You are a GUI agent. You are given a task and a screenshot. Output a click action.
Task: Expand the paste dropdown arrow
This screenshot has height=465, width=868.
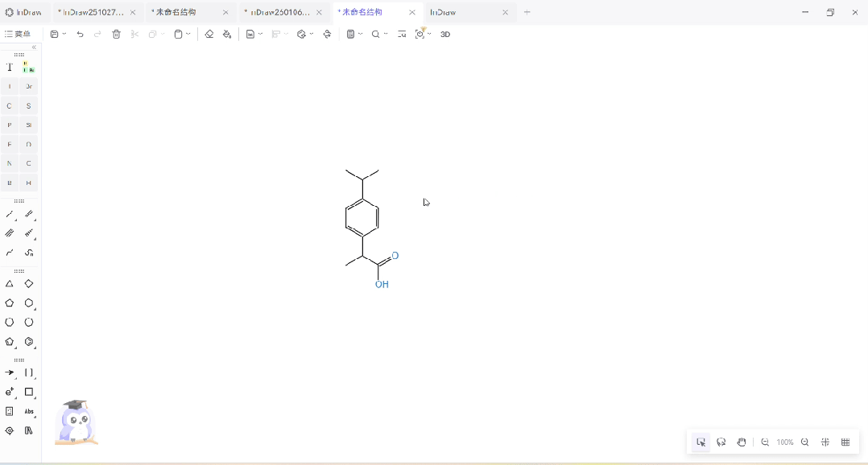pos(188,35)
